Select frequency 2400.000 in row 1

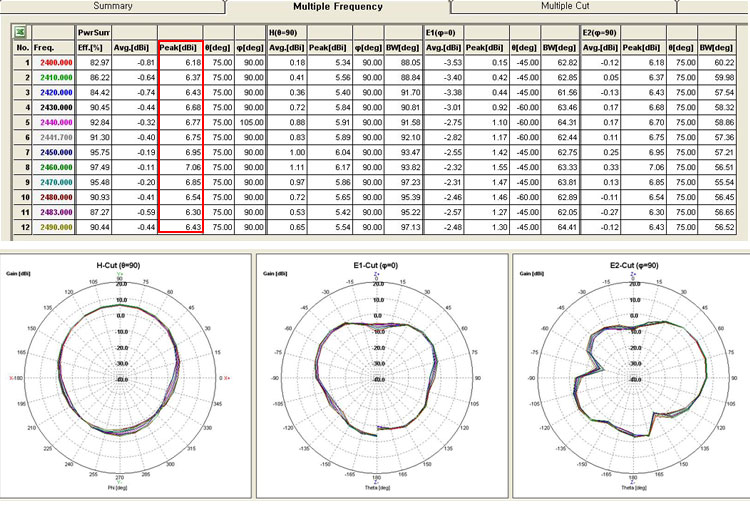53,63
